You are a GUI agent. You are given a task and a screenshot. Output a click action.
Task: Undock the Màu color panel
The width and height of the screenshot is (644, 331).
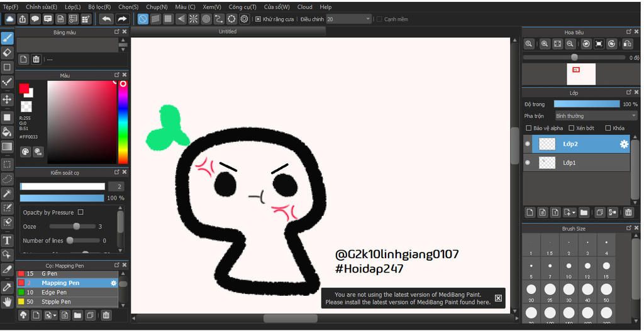point(117,75)
